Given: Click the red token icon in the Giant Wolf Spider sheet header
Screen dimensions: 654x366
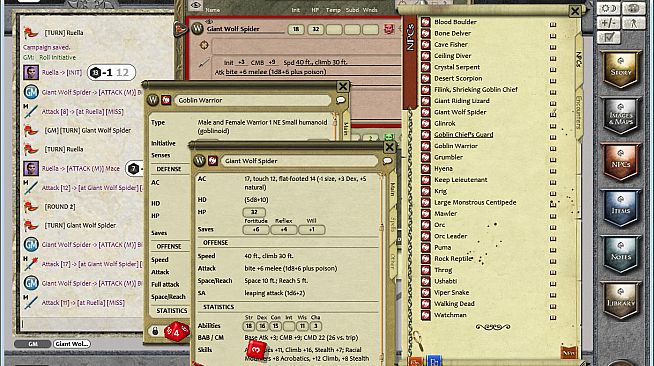Looking at the screenshot, I should [213, 161].
